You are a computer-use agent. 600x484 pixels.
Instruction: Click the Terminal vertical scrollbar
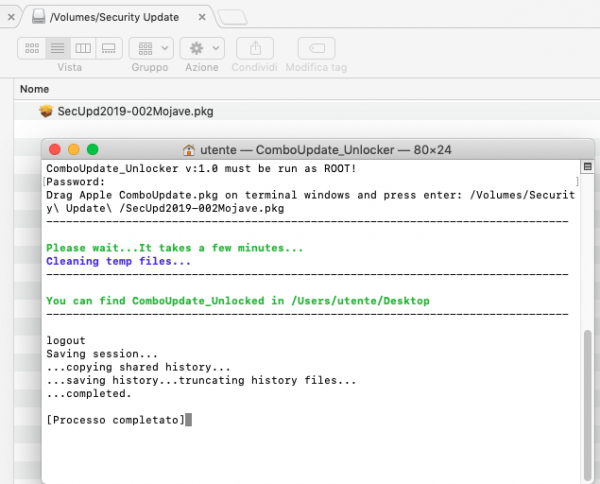(588, 406)
